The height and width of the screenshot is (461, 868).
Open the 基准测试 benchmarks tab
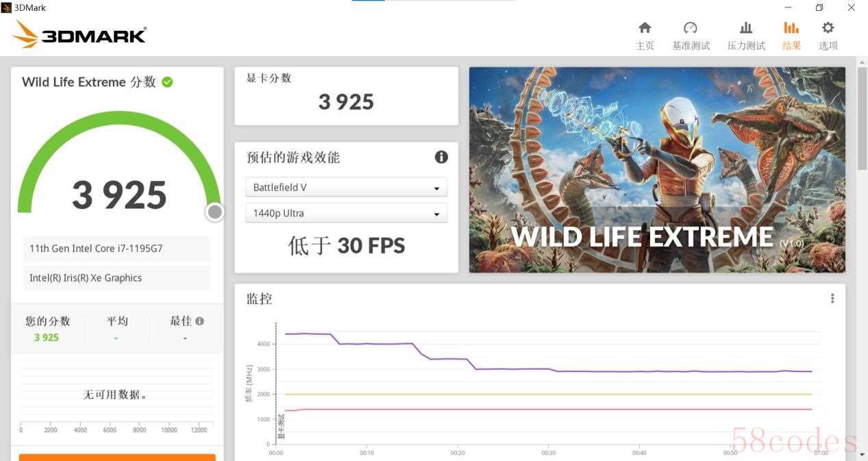pos(691,36)
